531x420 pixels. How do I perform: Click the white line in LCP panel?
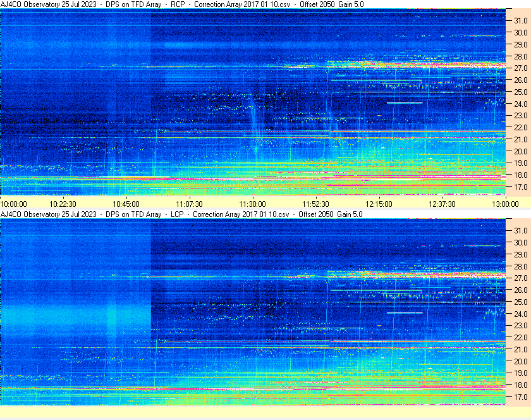405,312
